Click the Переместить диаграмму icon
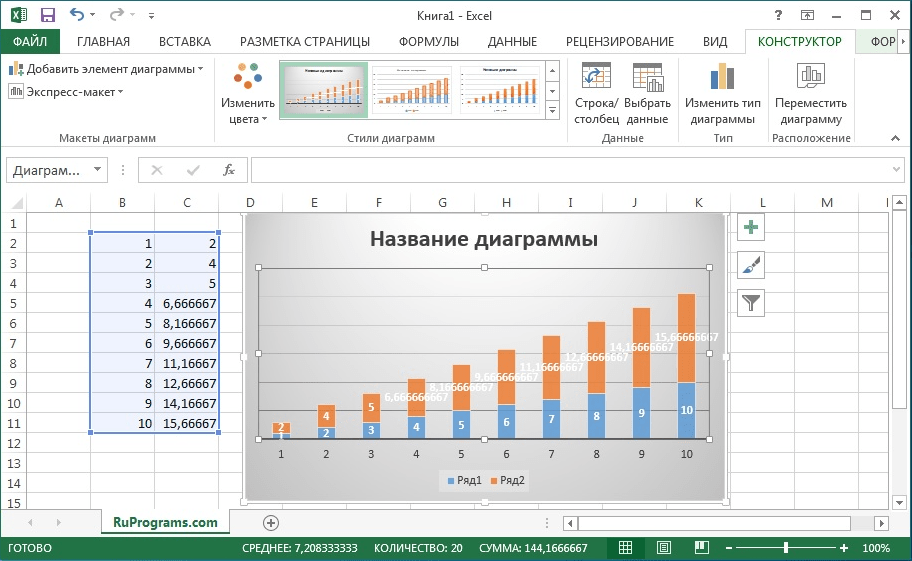The width and height of the screenshot is (912, 561). pos(810,93)
